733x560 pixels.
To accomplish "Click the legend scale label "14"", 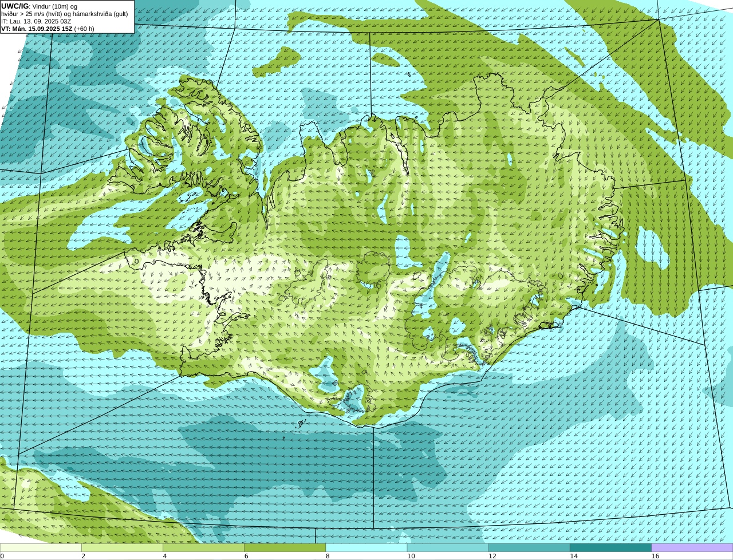I will coord(574,556).
